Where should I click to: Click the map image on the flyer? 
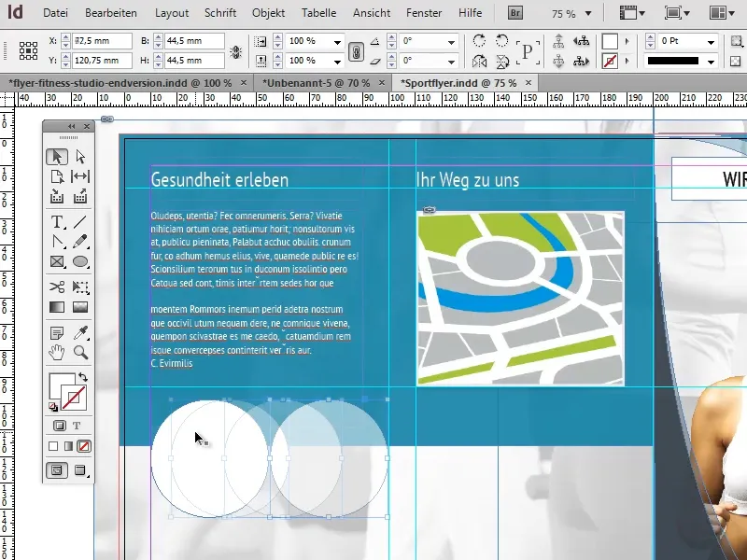click(x=521, y=298)
